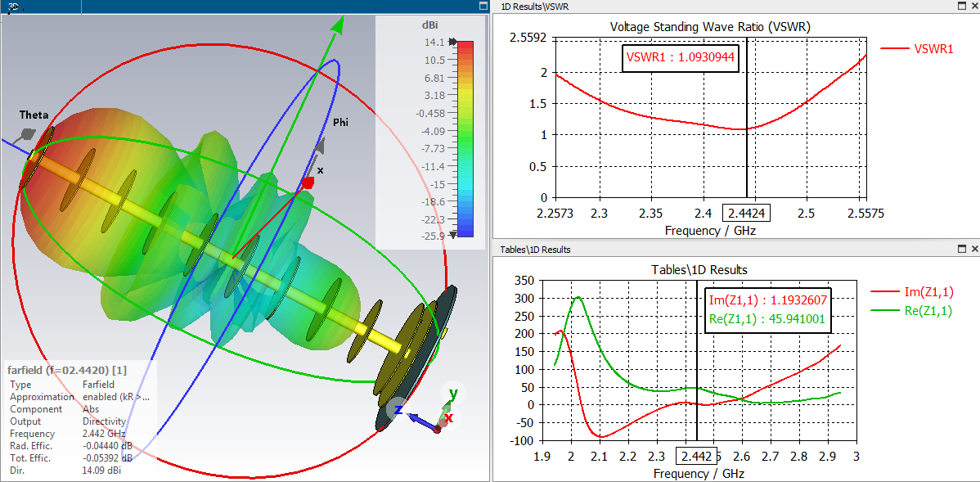Click the Tables\1D Results plot heading

pyautogui.click(x=699, y=269)
